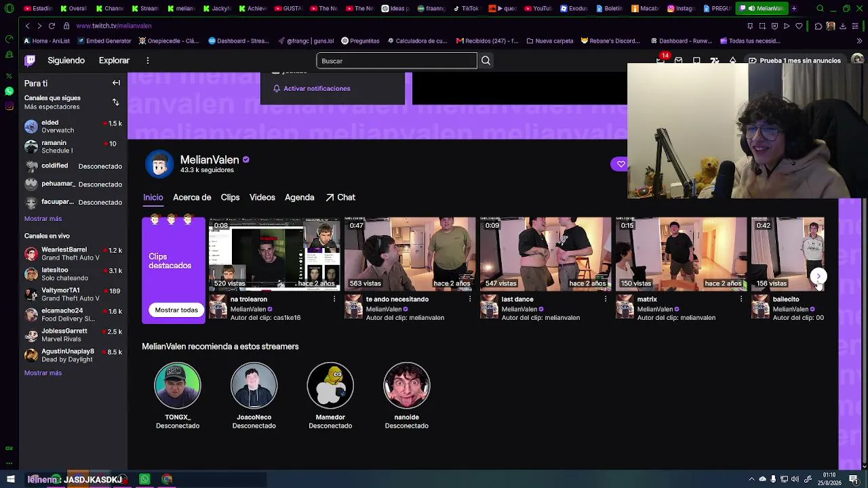
Task: Show more bookmarks with the chevron
Action: (x=859, y=41)
